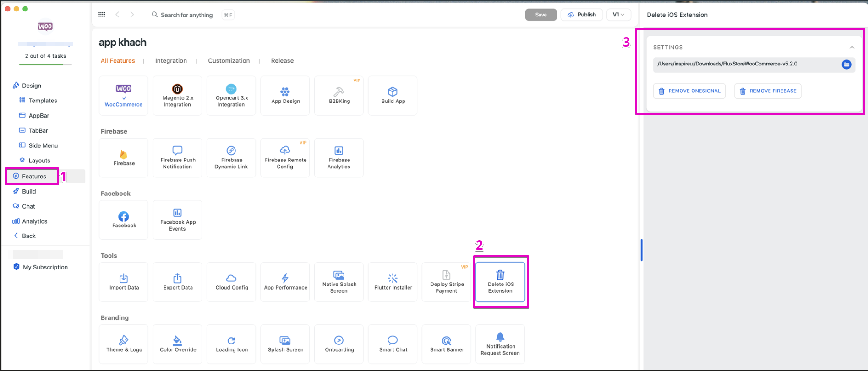868x371 pixels.
Task: Open the Build App feature tile
Action: tap(393, 96)
